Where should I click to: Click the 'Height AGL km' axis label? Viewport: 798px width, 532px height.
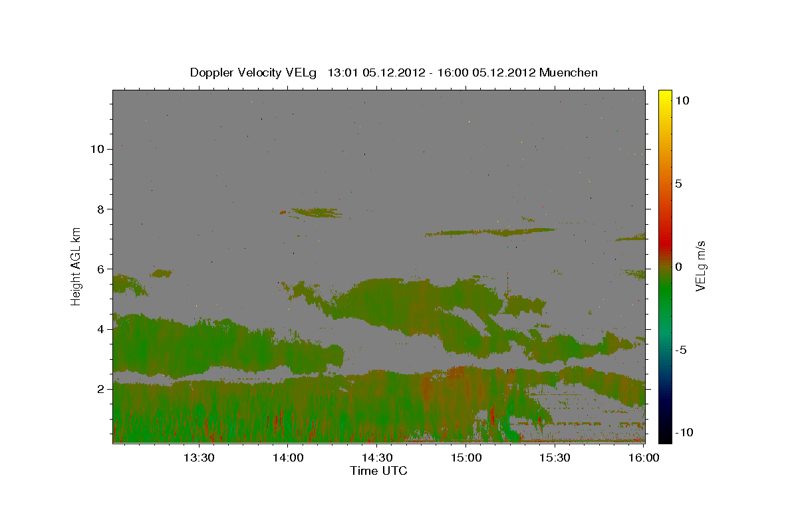click(76, 266)
